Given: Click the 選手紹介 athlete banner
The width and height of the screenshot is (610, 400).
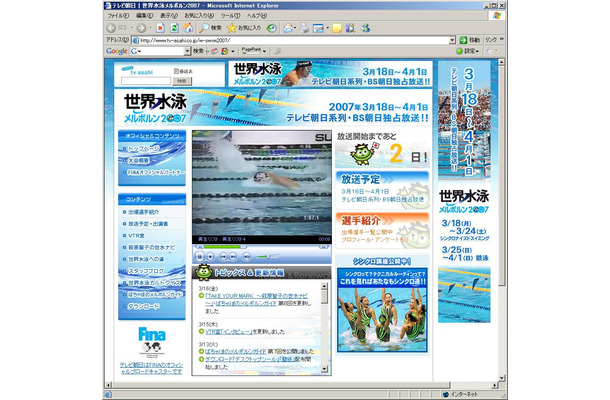Looking at the screenshot, I should point(382,231).
